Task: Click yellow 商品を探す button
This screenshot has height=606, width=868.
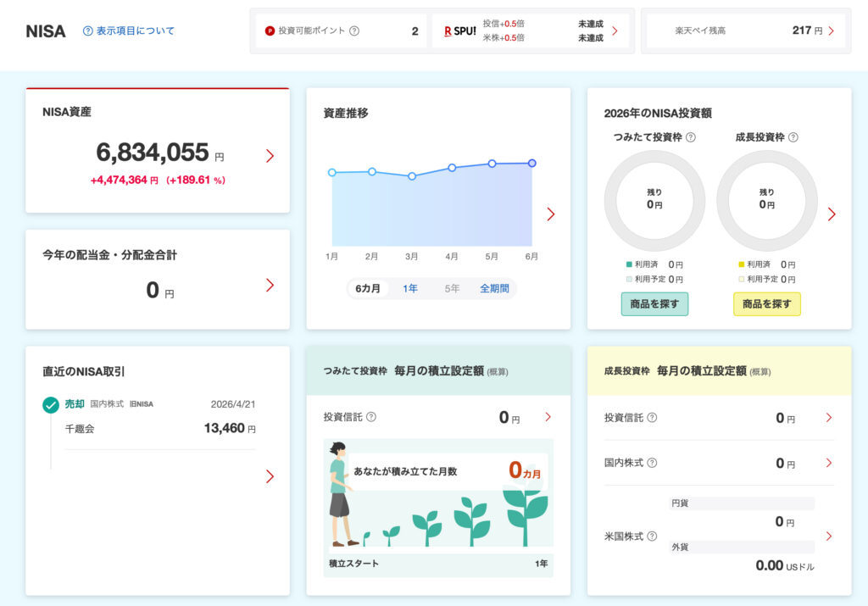Action: 766,303
